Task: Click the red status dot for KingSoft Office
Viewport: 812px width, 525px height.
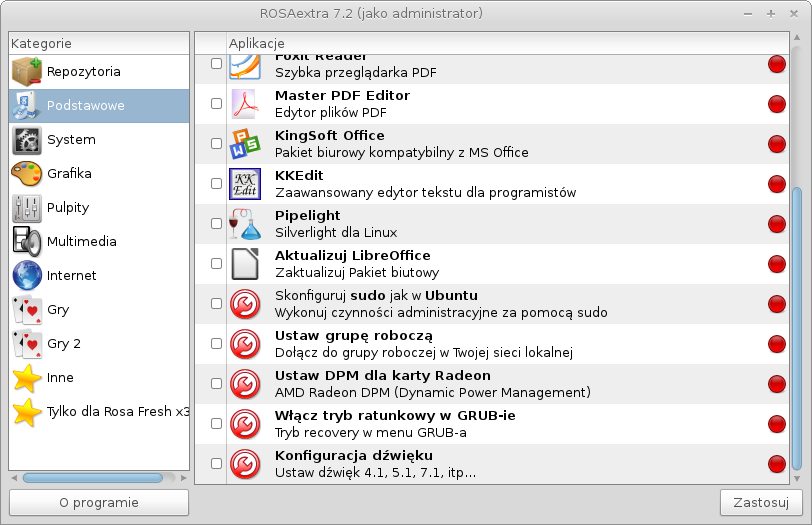Action: pos(777,144)
